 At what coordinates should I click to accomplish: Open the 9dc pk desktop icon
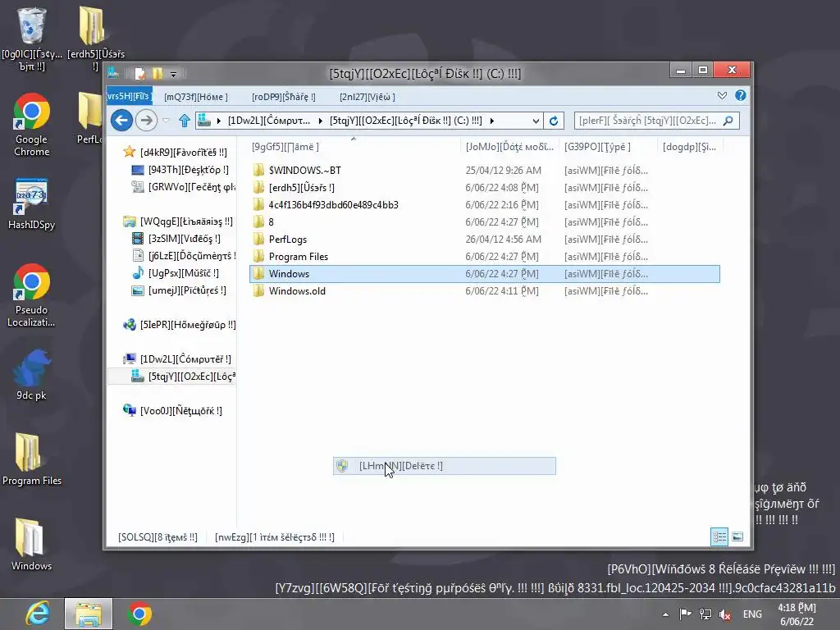coord(32,375)
